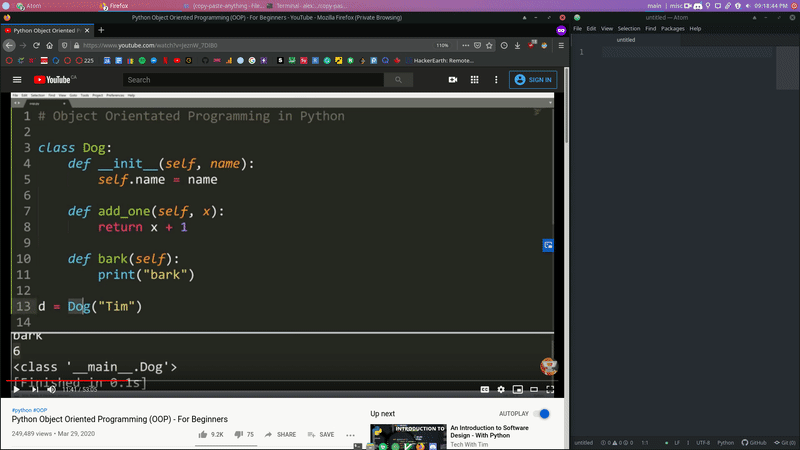The width and height of the screenshot is (800, 450).
Task: Click the Tech With Tim channel avatar watermark
Action: [x=548, y=366]
